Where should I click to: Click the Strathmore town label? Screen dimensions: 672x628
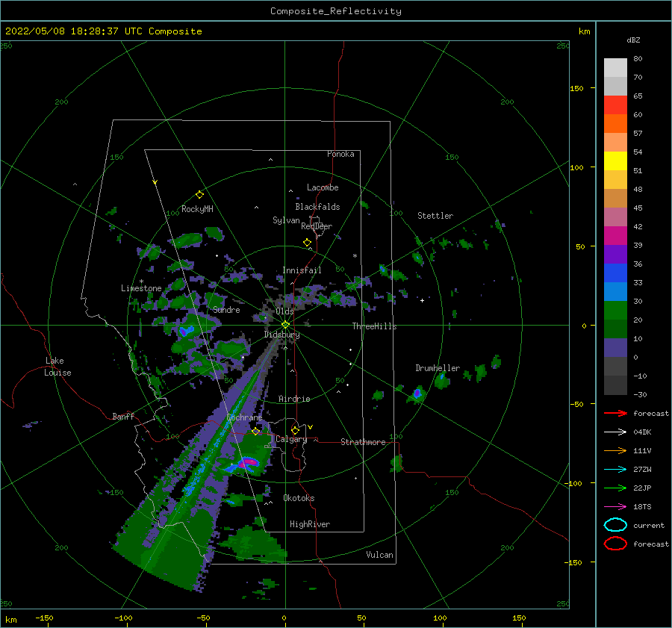[x=363, y=442]
